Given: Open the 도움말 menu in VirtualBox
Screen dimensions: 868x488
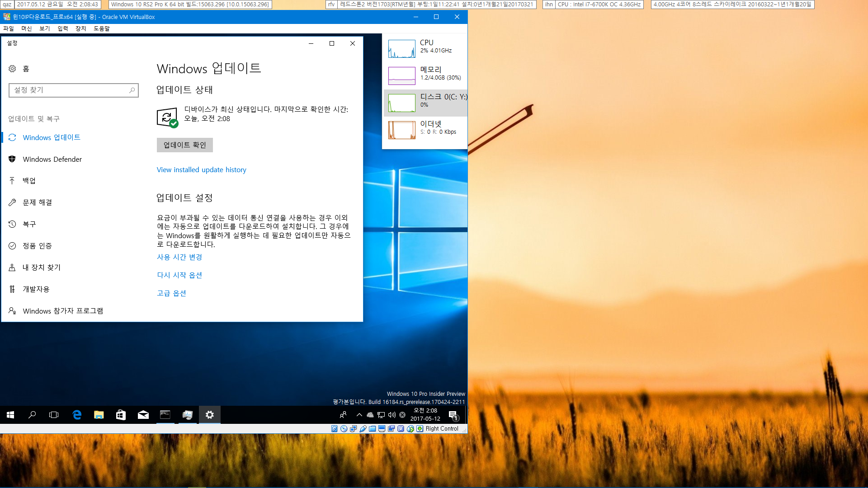Looking at the screenshot, I should pyautogui.click(x=102, y=28).
